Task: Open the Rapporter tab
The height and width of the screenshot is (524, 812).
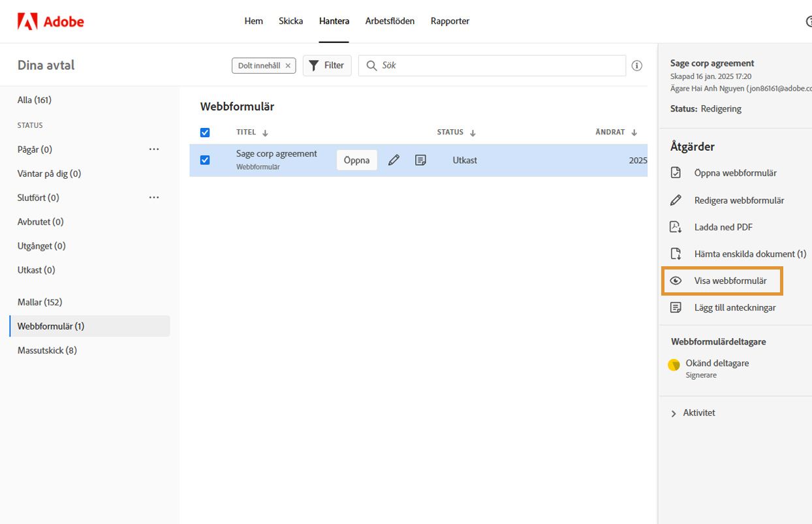Action: pos(450,21)
